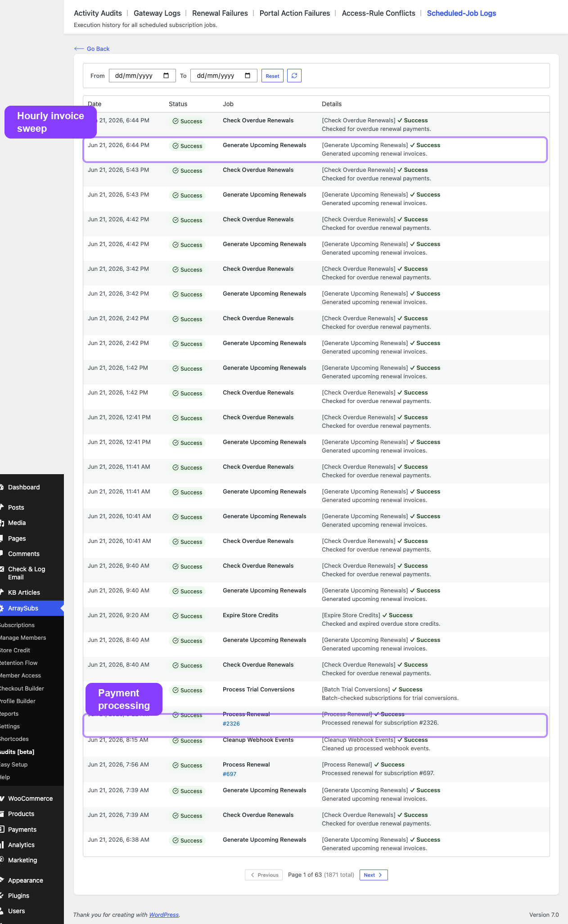Open Manage Members submenu item
568x924 pixels.
click(x=23, y=637)
